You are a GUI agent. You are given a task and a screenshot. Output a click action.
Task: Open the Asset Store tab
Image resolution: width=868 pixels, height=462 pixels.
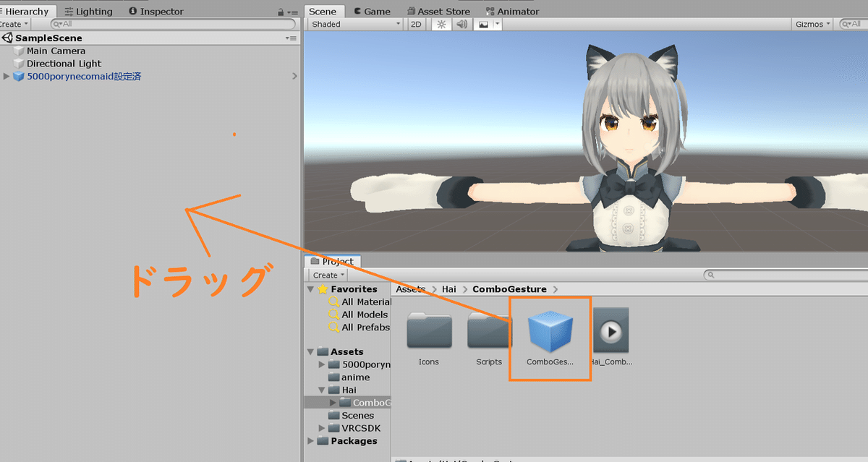pos(438,12)
